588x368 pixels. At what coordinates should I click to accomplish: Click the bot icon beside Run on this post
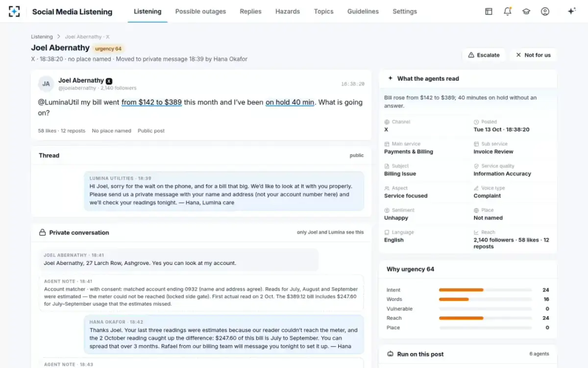(391, 354)
